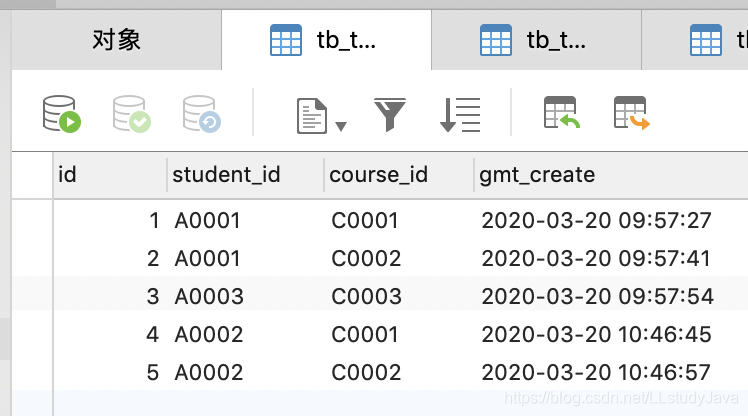Image resolution: width=748 pixels, height=416 pixels.
Task: Click the sort rows icon
Action: [460, 114]
